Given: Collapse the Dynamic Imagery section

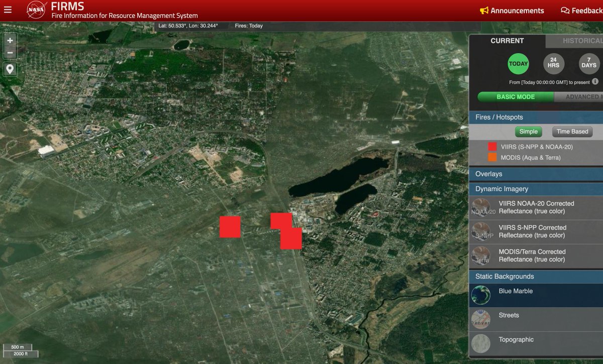Looking at the screenshot, I should 536,189.
